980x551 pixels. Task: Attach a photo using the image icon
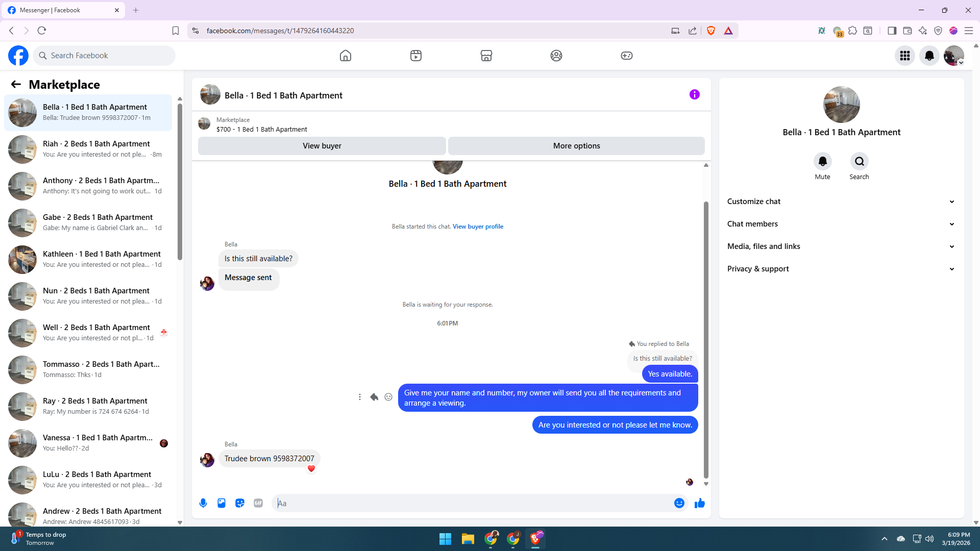point(222,503)
